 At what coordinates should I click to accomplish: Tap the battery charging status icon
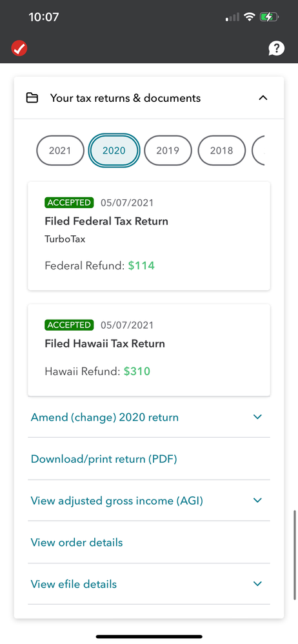(269, 17)
